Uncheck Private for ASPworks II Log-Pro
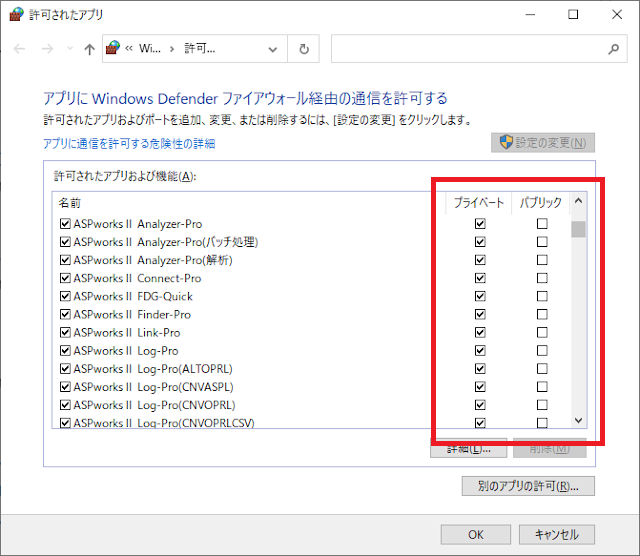 [x=480, y=351]
